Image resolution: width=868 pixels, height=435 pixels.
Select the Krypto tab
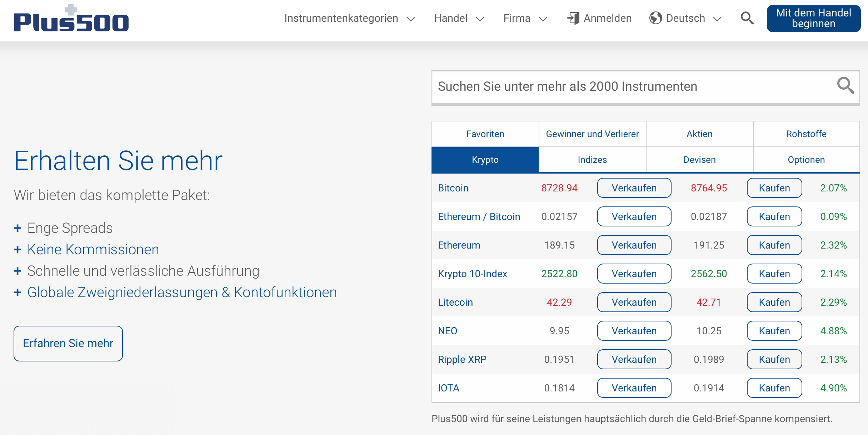point(485,160)
